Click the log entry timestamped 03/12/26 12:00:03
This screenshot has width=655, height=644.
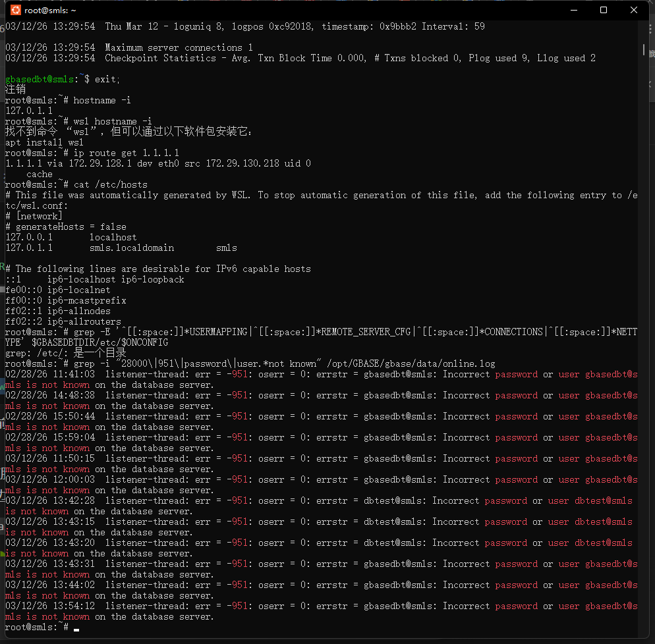(x=321, y=485)
